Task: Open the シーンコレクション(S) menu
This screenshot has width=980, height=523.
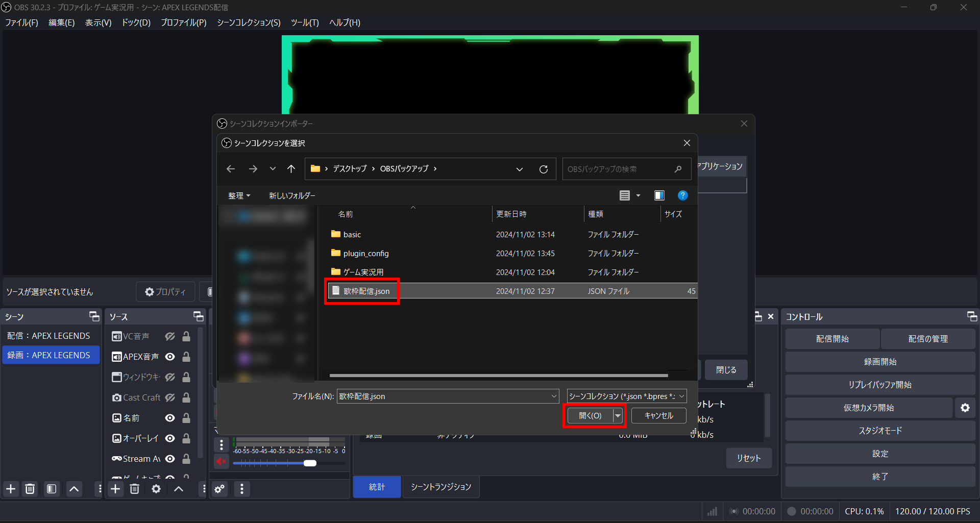Action: tap(249, 22)
